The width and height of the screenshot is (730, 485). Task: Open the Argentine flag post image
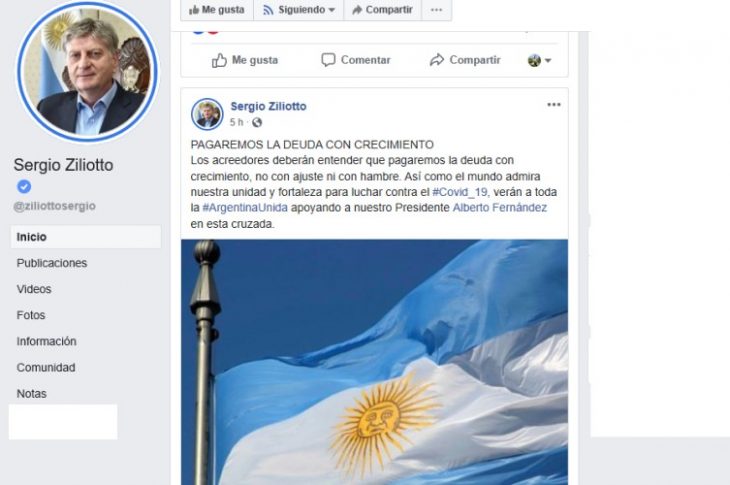(x=374, y=362)
